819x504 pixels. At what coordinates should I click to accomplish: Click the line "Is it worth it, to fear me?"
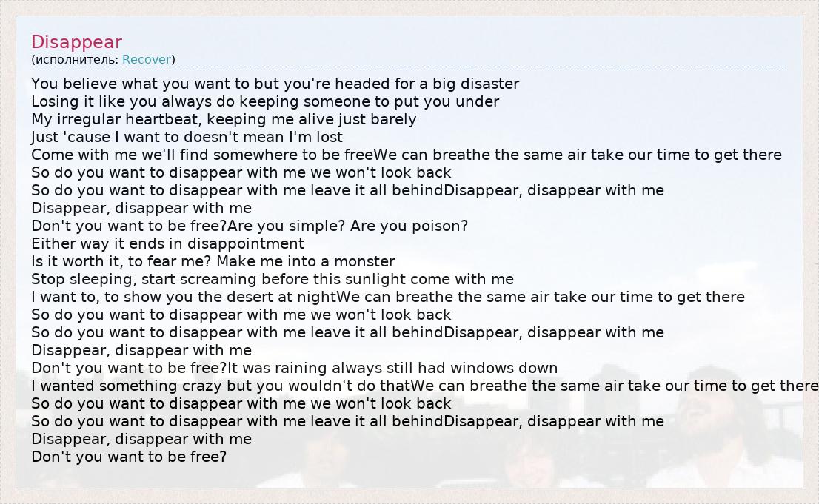coord(213,261)
